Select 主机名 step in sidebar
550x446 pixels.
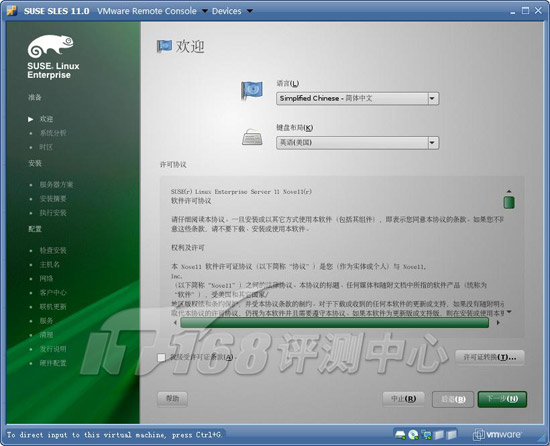pyautogui.click(x=49, y=264)
